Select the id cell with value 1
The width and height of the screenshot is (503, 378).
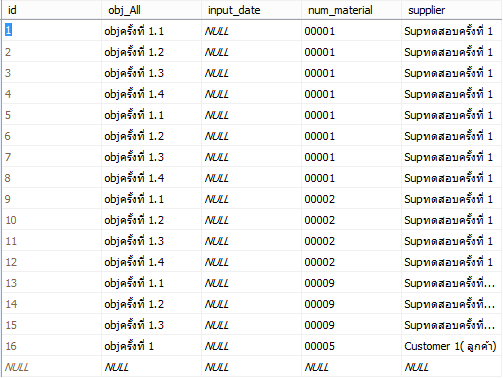52,31
